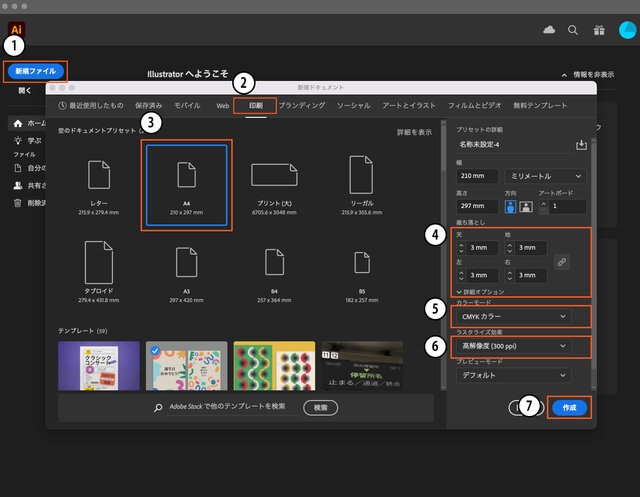Choose portrait orientation

pyautogui.click(x=510, y=206)
